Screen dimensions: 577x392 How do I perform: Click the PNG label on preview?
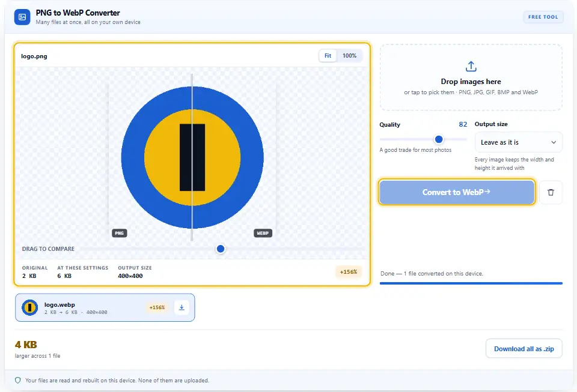coord(119,233)
